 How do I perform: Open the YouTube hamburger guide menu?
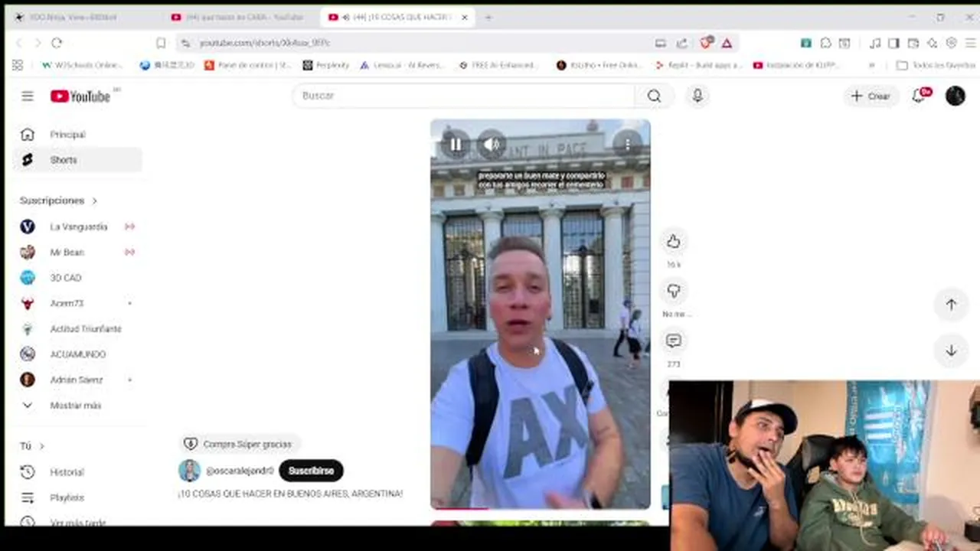pos(28,96)
